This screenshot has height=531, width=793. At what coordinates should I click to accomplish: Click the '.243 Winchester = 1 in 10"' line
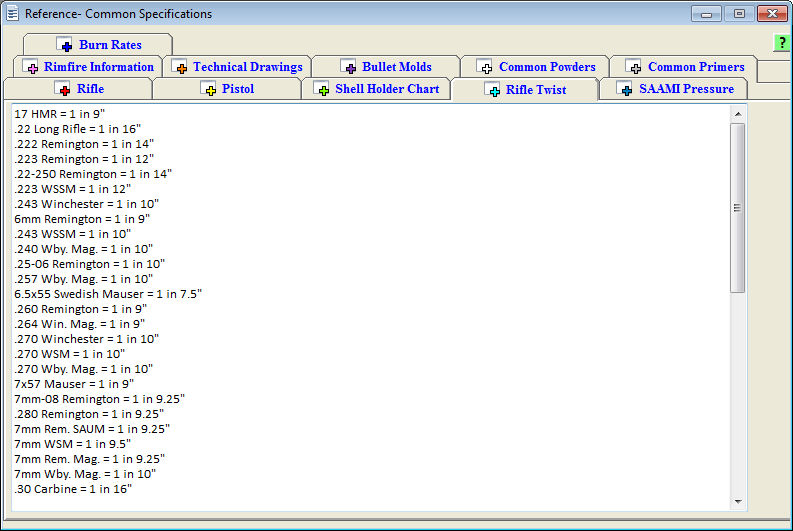(86, 204)
